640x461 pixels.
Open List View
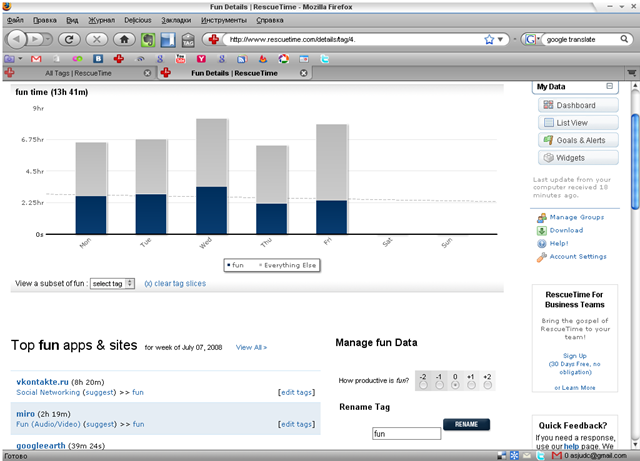578,123
